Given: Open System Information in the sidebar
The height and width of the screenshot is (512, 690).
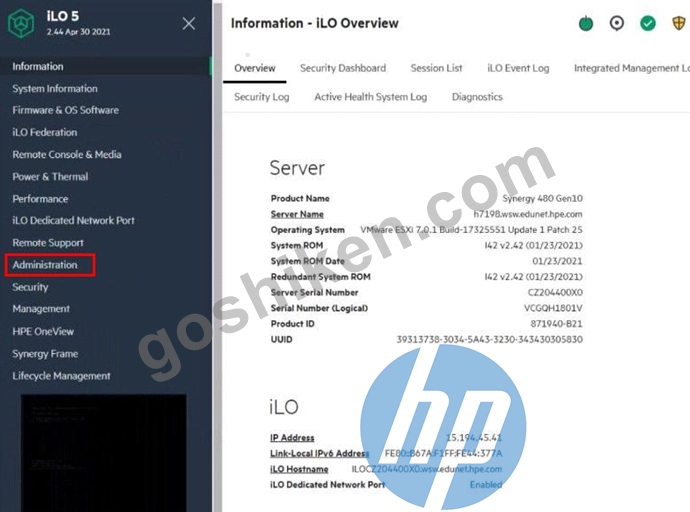Looking at the screenshot, I should (55, 88).
